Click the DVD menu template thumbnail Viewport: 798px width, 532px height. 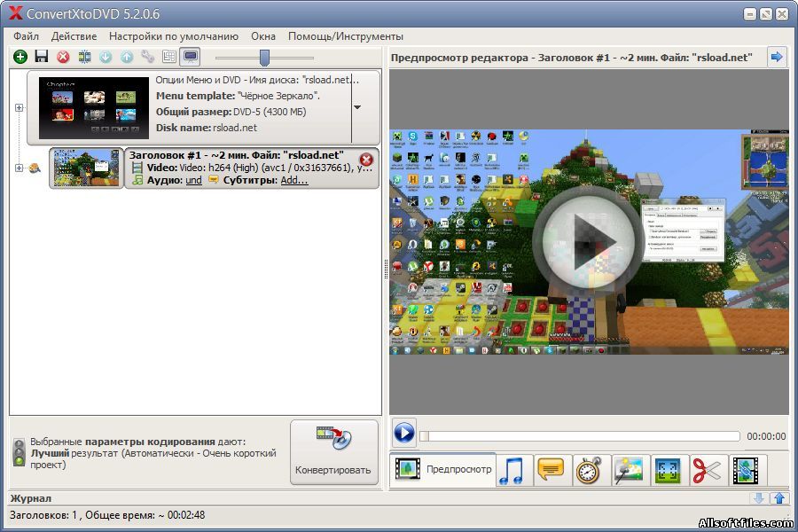tap(94, 107)
